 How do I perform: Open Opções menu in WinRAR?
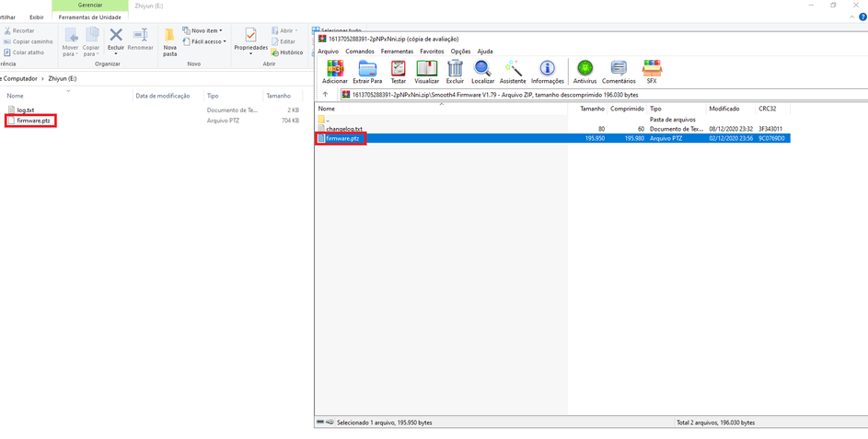460,51
